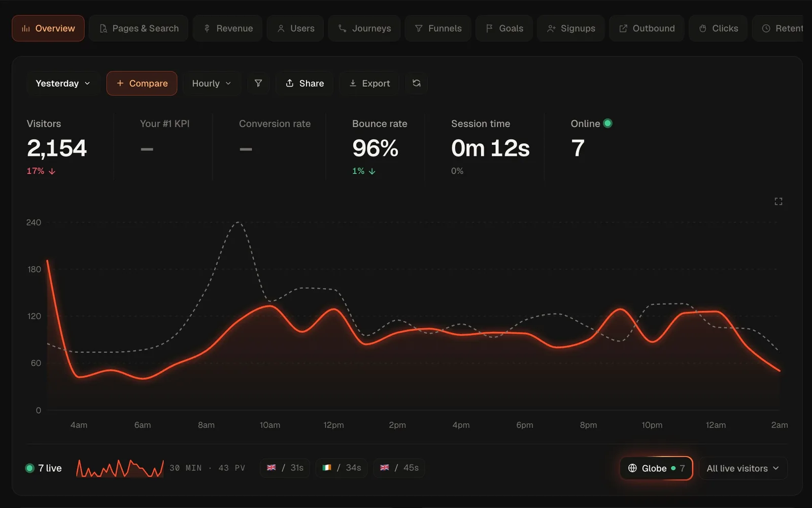Open the Outbound tab
This screenshot has width=812, height=508.
(647, 28)
